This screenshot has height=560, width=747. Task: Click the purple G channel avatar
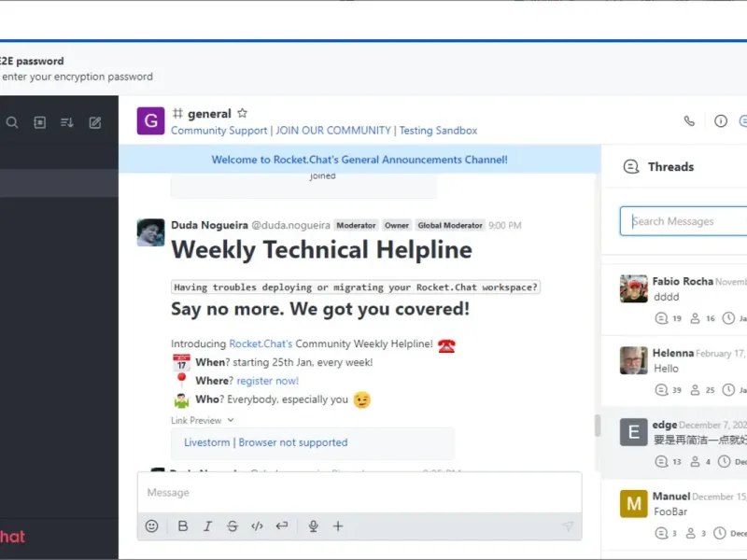[150, 121]
